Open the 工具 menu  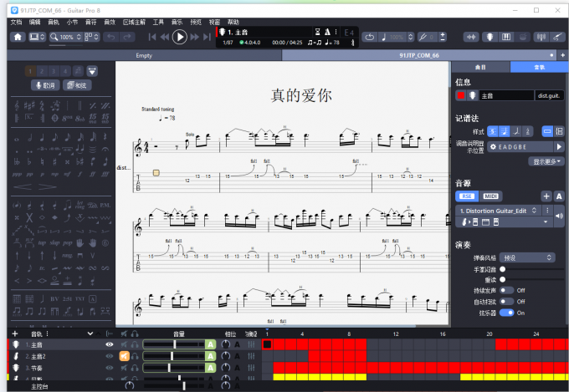(158, 22)
